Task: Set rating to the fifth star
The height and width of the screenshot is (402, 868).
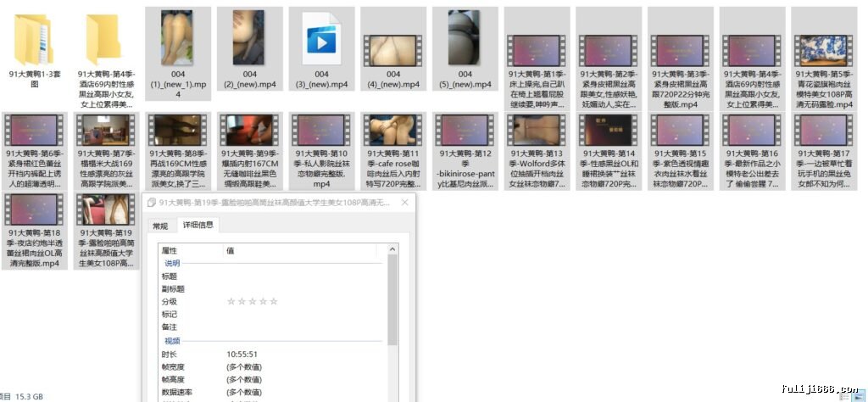Action: 274,302
